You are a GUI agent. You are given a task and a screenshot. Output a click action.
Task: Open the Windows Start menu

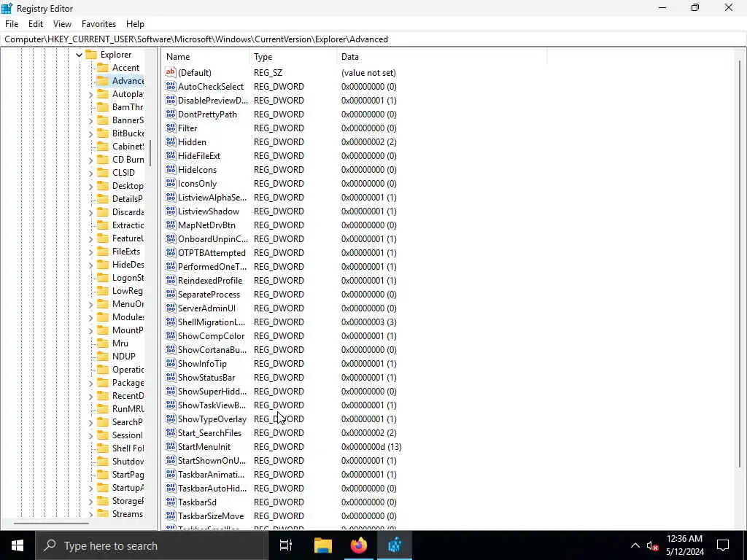click(18, 545)
